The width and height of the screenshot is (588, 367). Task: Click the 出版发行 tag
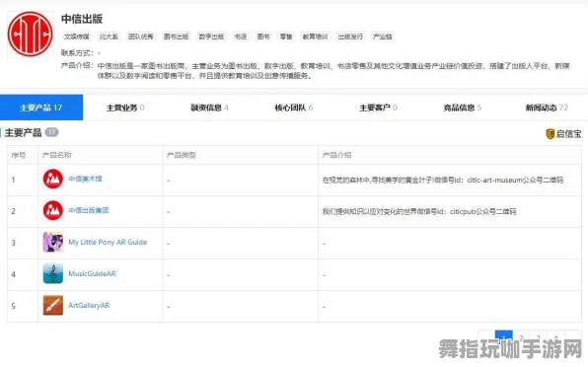(x=350, y=37)
